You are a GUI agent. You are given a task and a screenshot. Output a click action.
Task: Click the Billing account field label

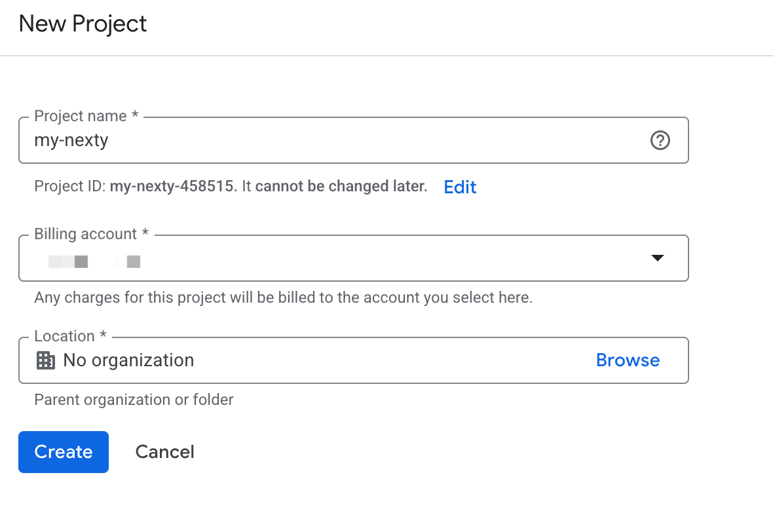[x=91, y=234]
